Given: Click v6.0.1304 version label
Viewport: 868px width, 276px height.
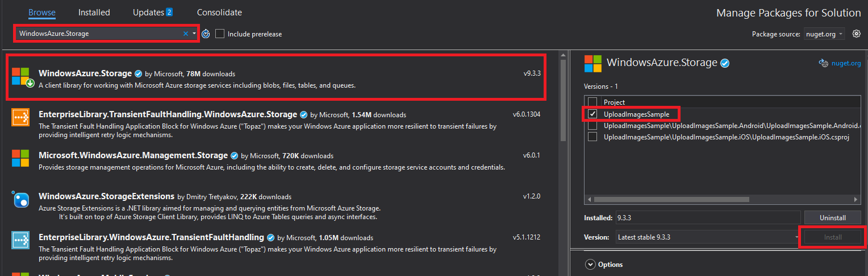Looking at the screenshot, I should tap(527, 114).
